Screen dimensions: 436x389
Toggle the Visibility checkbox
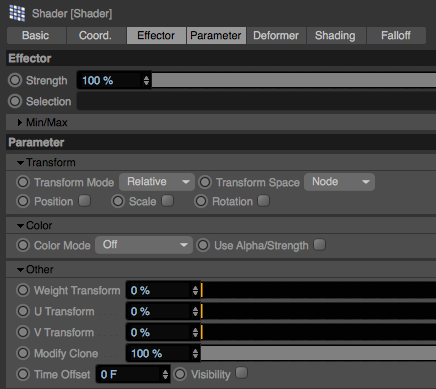[242, 373]
